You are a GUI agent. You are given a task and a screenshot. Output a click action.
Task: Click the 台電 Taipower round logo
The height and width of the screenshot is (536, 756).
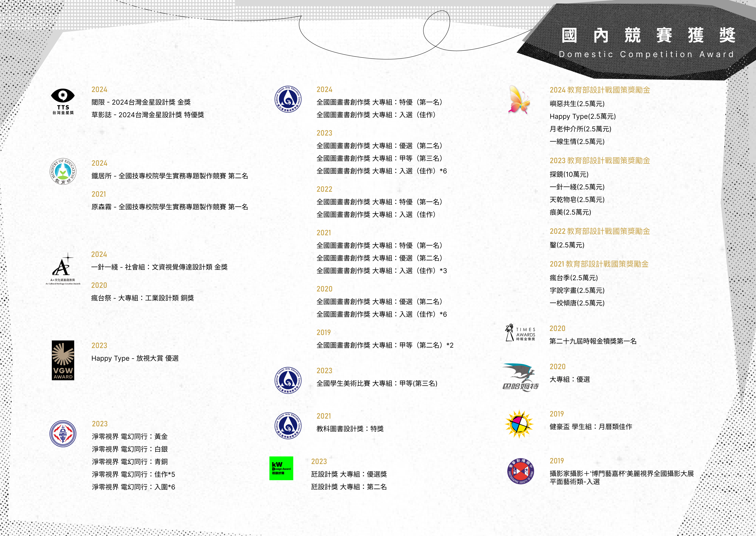(x=63, y=434)
